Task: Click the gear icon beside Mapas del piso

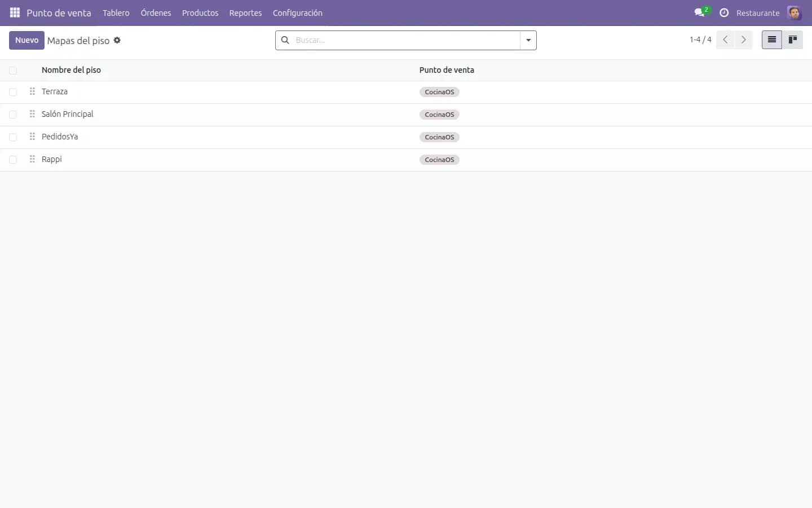Action: (x=117, y=40)
